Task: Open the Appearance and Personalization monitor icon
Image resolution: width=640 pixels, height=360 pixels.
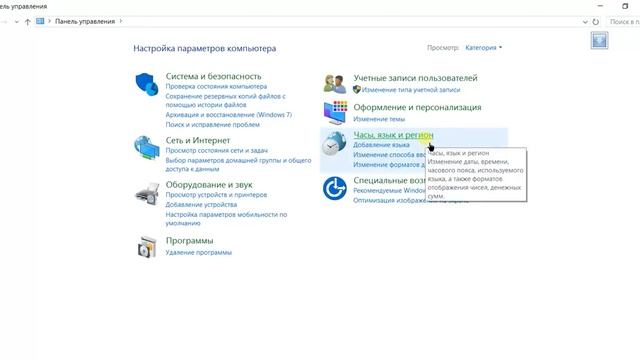Action: pyautogui.click(x=335, y=112)
